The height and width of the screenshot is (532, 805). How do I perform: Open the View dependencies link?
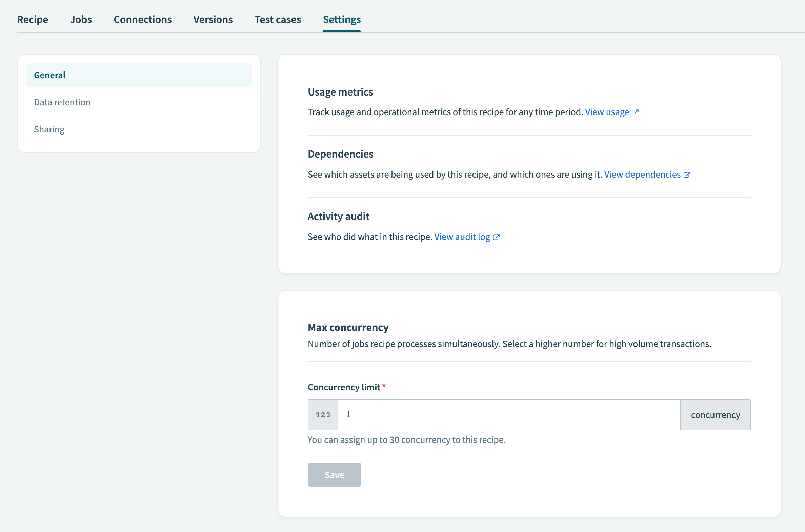pos(642,175)
